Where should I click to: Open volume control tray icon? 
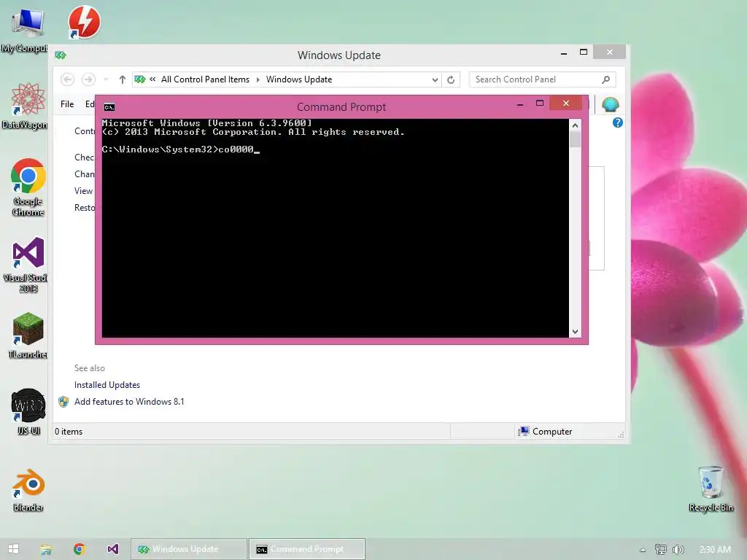678,550
